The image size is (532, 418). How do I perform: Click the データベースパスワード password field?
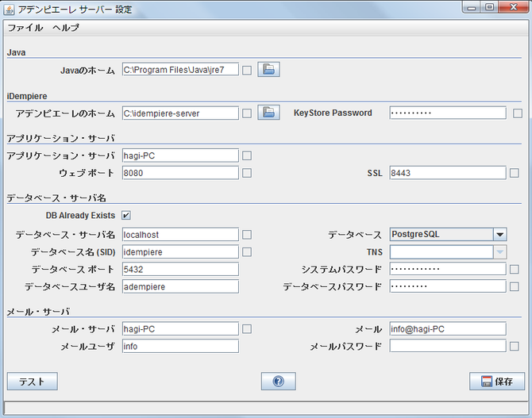448,286
